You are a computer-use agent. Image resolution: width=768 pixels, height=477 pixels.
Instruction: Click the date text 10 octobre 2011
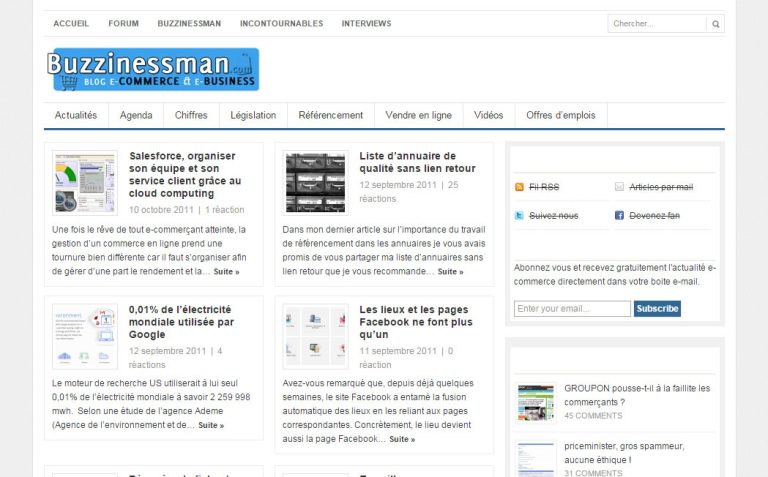click(161, 210)
